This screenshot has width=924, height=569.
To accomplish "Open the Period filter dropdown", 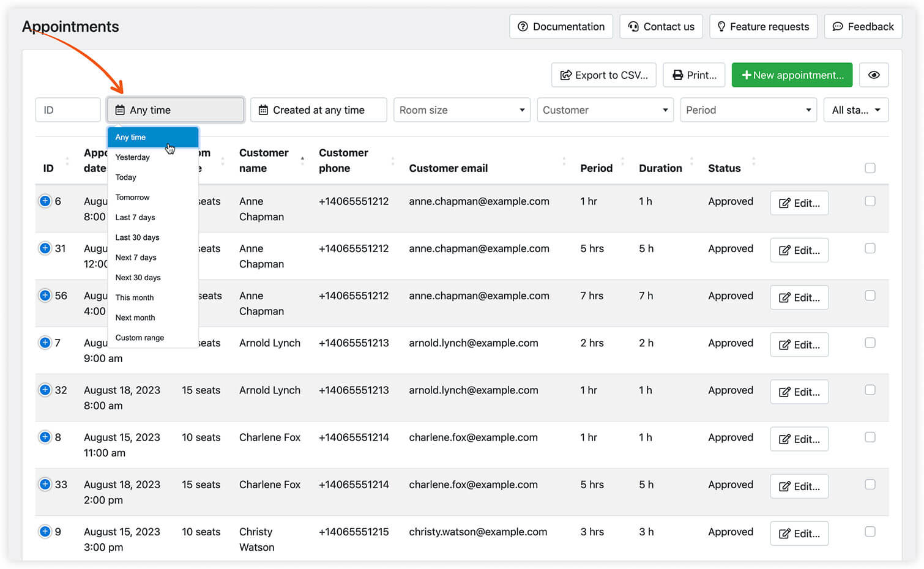I will click(748, 110).
